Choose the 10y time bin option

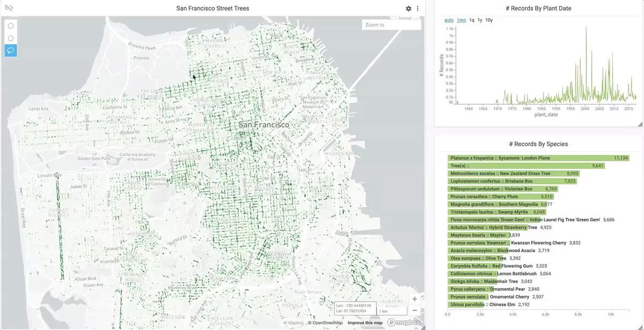[x=489, y=20]
